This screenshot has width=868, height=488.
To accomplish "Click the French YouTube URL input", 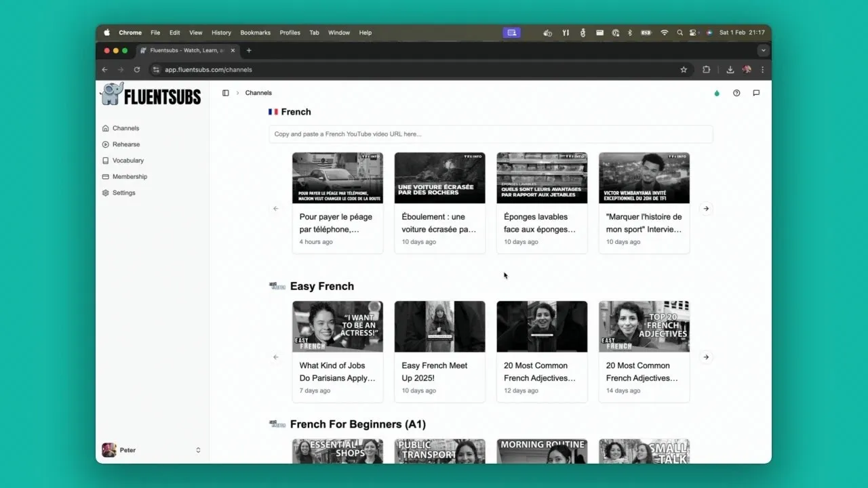I will pyautogui.click(x=491, y=134).
